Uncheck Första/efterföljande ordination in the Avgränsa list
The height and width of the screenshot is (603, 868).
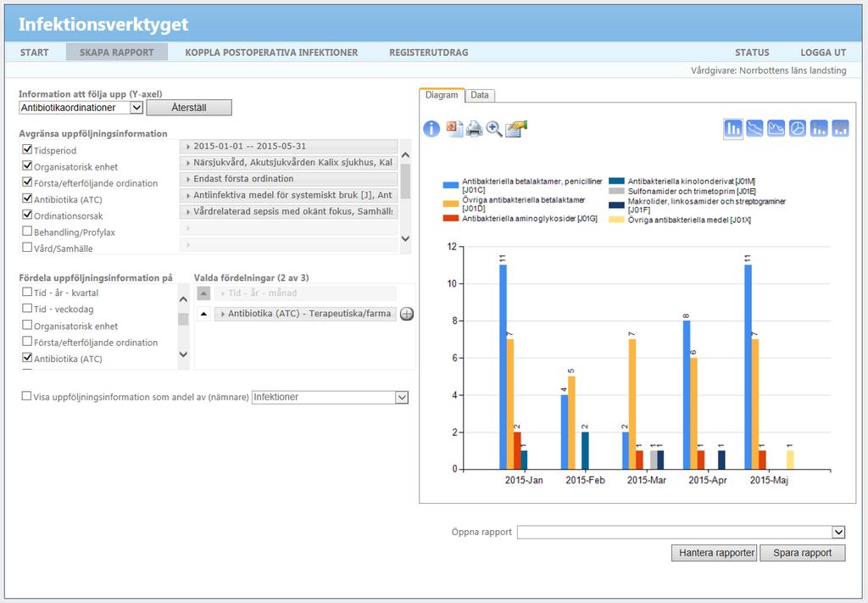coord(27,181)
